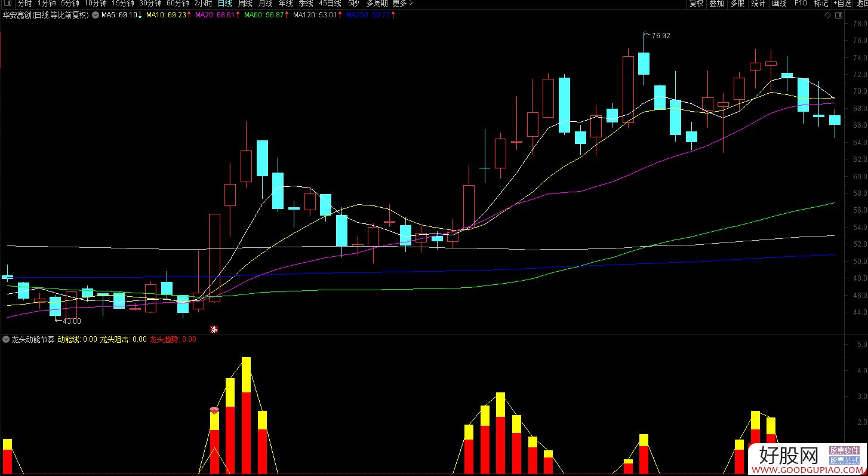Select the 5分钟 period tab
868x476 pixels.
point(70,4)
